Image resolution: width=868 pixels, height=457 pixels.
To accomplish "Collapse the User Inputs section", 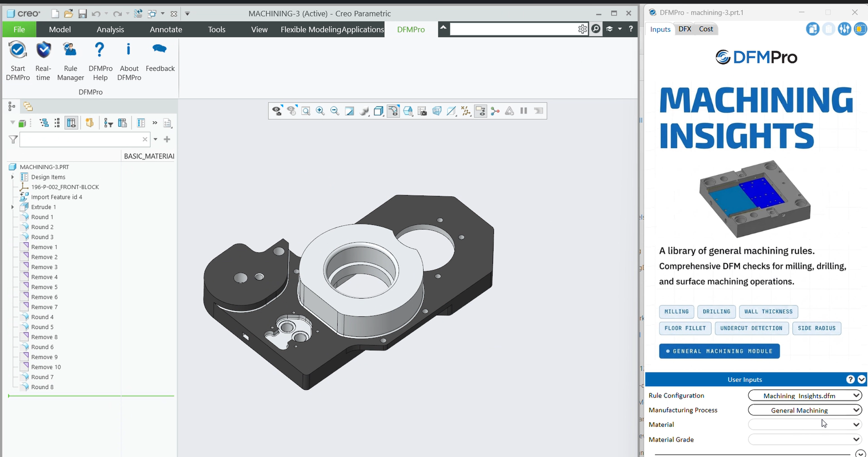I will click(862, 379).
